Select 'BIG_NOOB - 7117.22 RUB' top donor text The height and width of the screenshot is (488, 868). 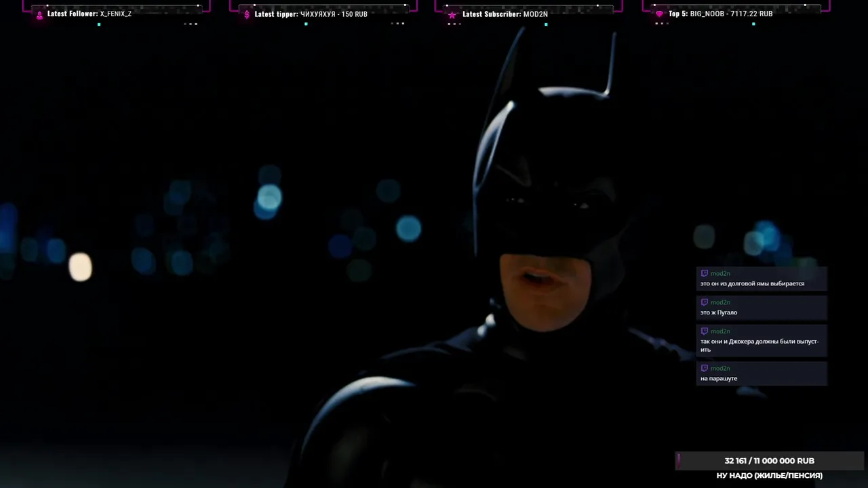(x=732, y=14)
